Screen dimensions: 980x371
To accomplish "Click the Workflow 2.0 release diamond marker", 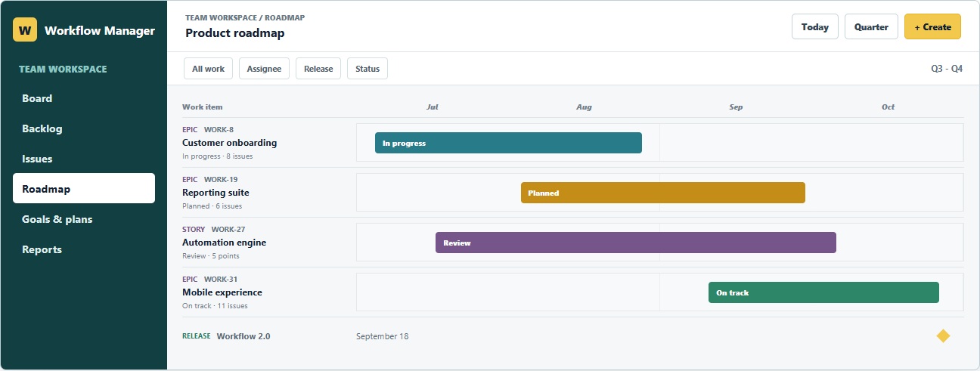I will point(943,335).
